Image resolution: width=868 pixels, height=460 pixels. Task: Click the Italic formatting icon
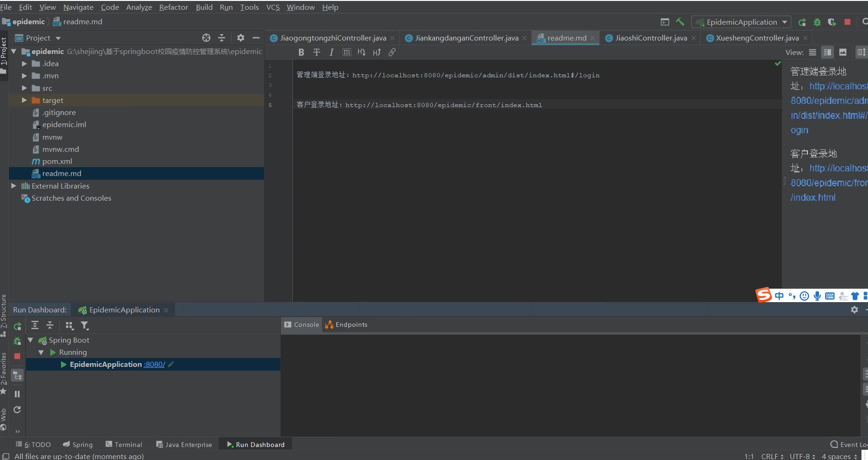point(331,52)
